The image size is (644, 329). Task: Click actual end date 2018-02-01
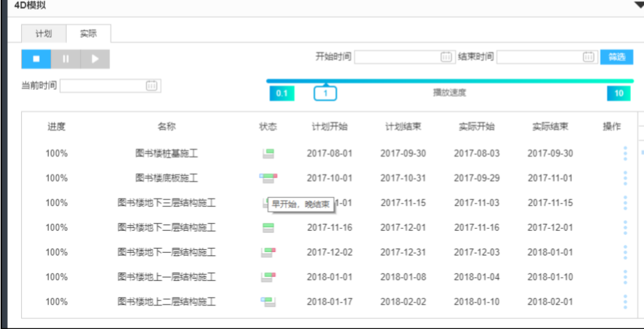coord(551,302)
